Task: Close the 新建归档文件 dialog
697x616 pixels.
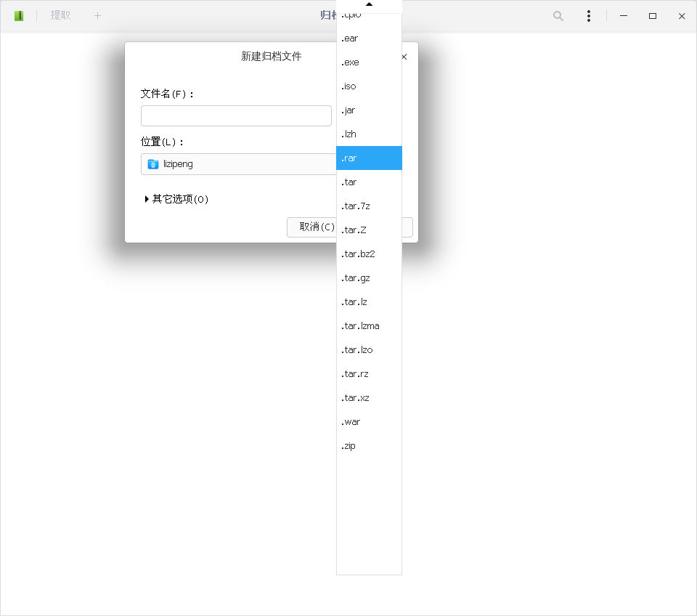Action: click(x=404, y=56)
